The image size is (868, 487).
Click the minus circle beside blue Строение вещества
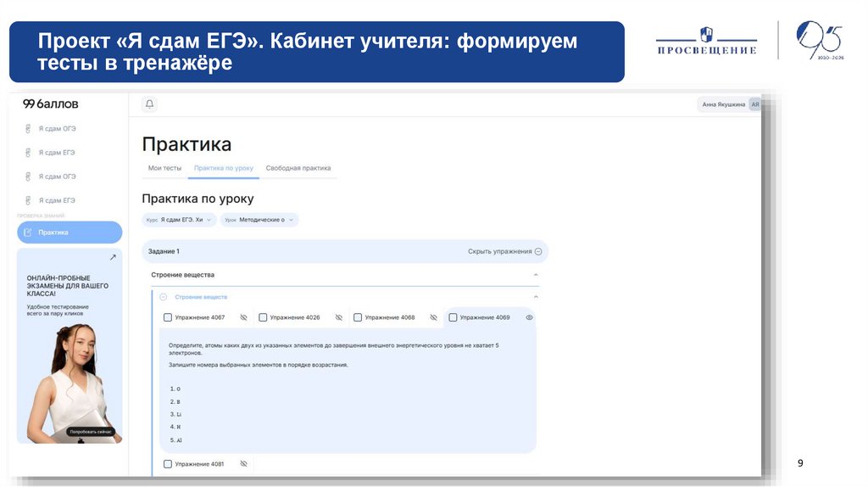pyautogui.click(x=164, y=297)
